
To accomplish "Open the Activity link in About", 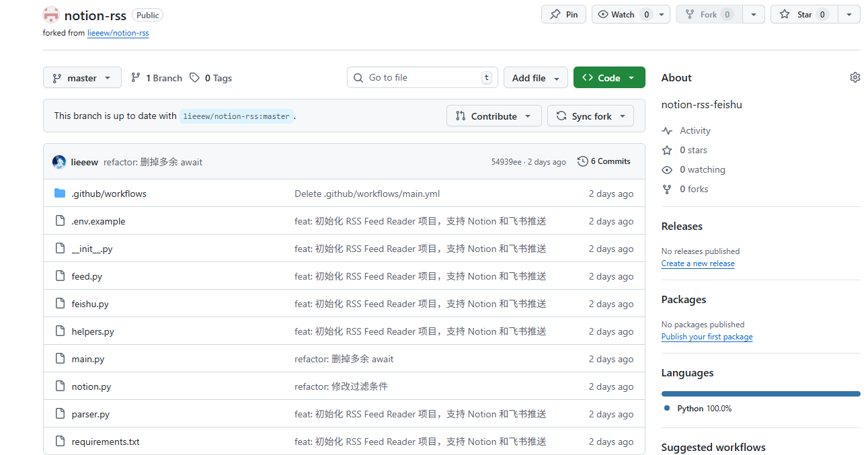I will pos(686,130).
